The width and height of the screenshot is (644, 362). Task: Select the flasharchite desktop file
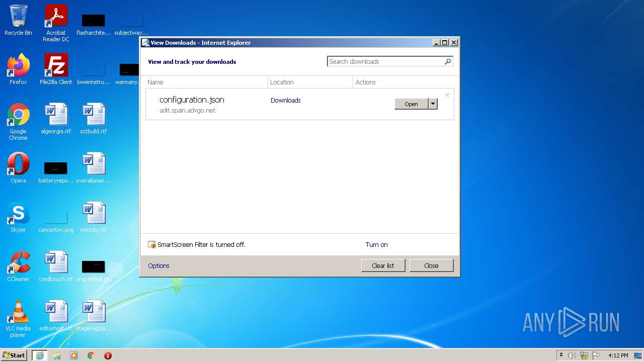coord(93,24)
